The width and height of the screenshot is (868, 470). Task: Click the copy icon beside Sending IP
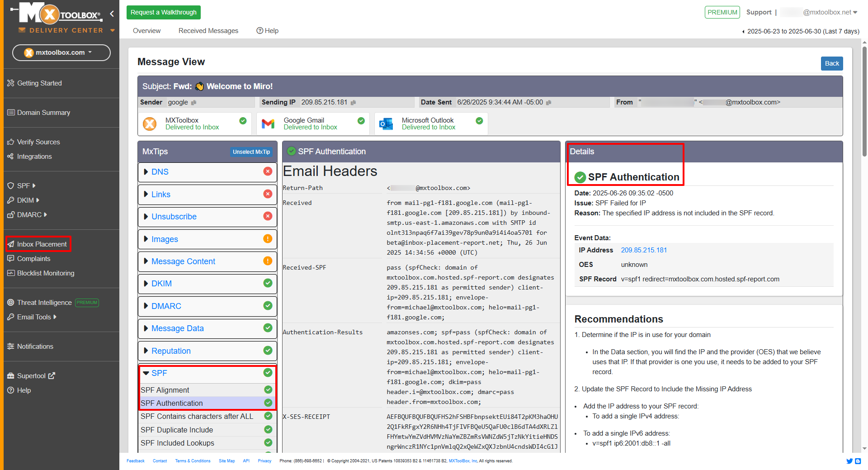pyautogui.click(x=353, y=103)
